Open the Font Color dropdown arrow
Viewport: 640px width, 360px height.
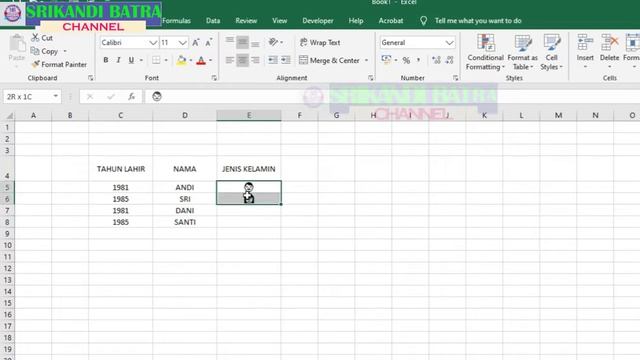(211, 60)
